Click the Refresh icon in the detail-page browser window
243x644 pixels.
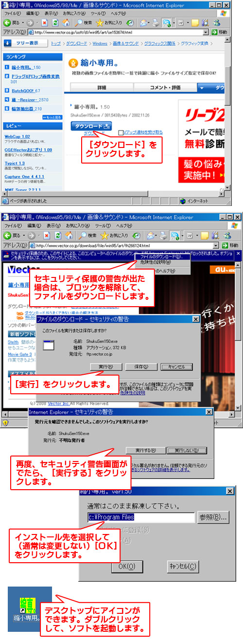[x=54, y=23]
